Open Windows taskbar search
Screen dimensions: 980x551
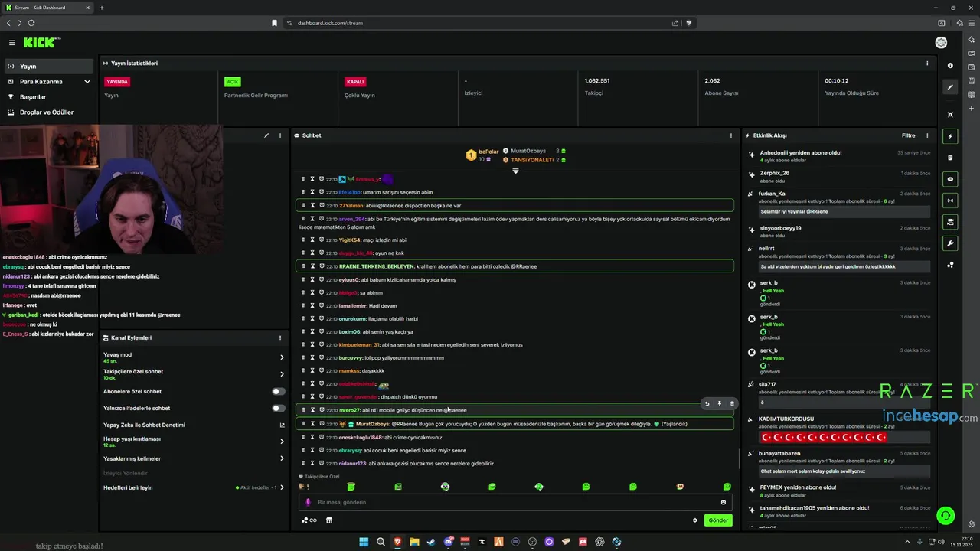(x=381, y=542)
